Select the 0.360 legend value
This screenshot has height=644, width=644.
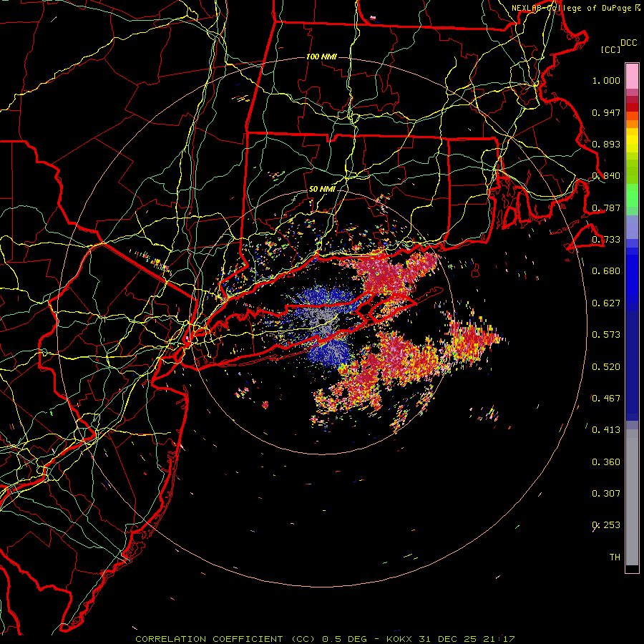coord(606,462)
